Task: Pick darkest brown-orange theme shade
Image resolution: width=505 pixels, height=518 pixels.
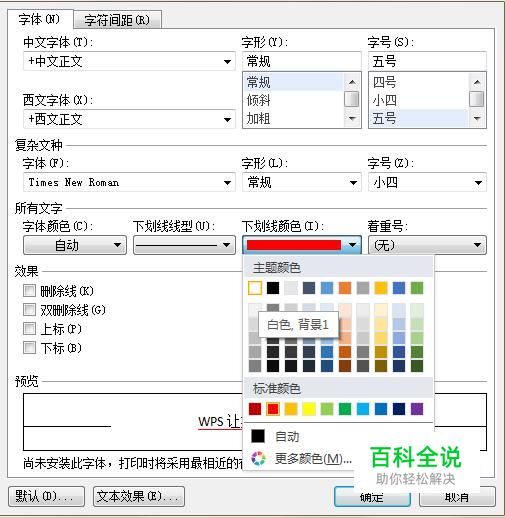Action: [345, 366]
